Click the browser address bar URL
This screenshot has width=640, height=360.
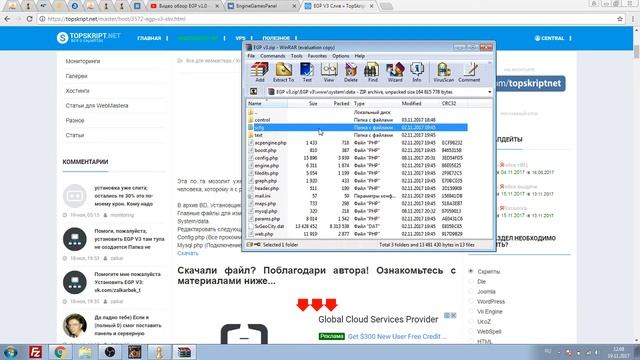pyautogui.click(x=116, y=19)
